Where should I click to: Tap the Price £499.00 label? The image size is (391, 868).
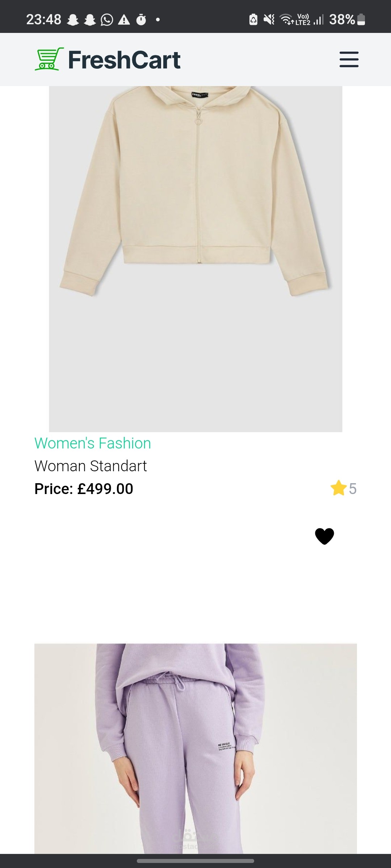(x=84, y=489)
